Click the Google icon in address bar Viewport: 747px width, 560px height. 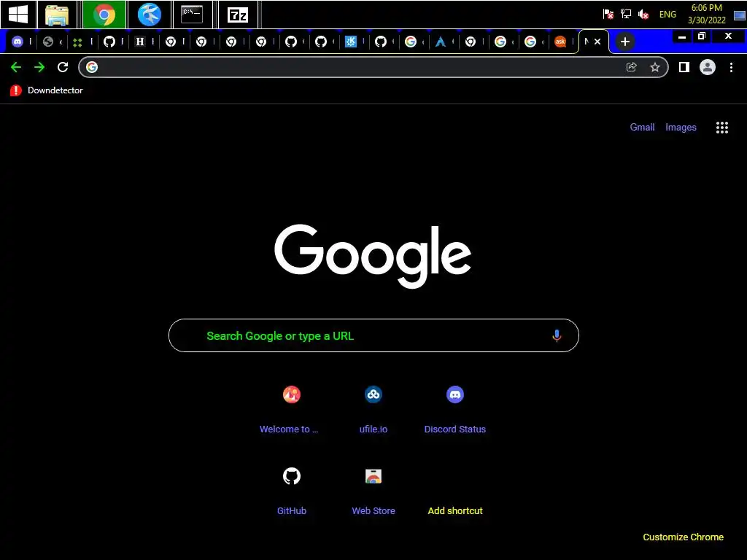pos(92,67)
